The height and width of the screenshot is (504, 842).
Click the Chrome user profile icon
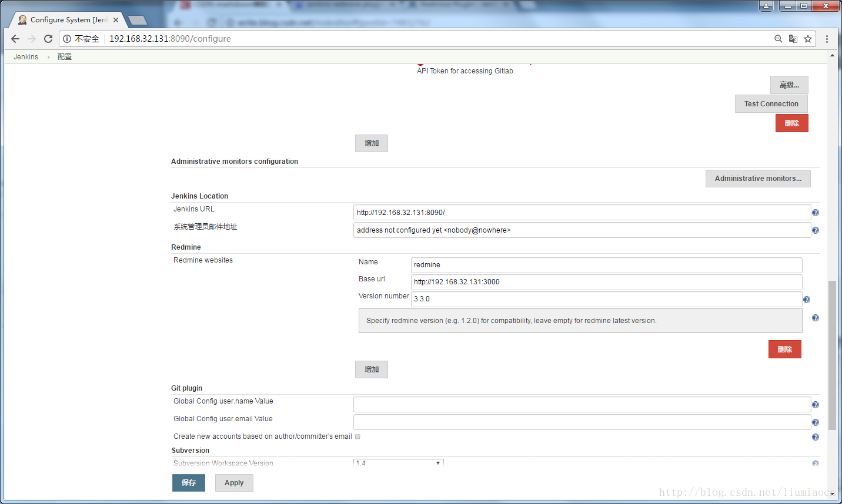click(x=766, y=6)
